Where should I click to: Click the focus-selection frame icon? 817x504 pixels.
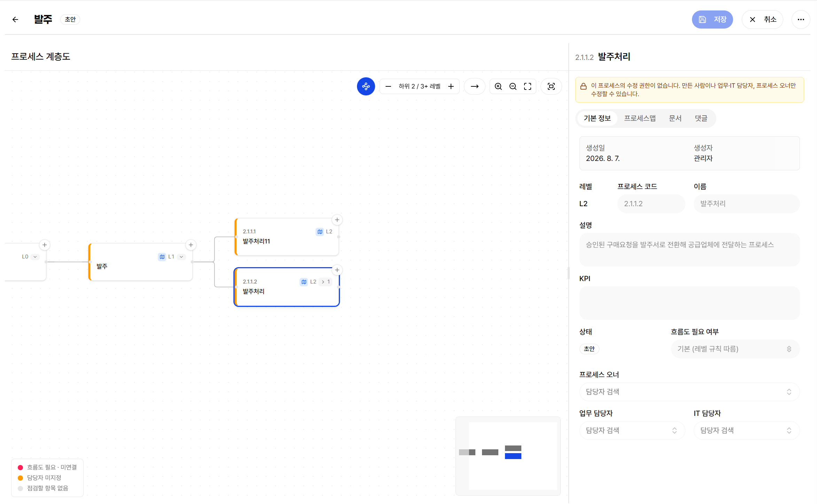(x=551, y=86)
